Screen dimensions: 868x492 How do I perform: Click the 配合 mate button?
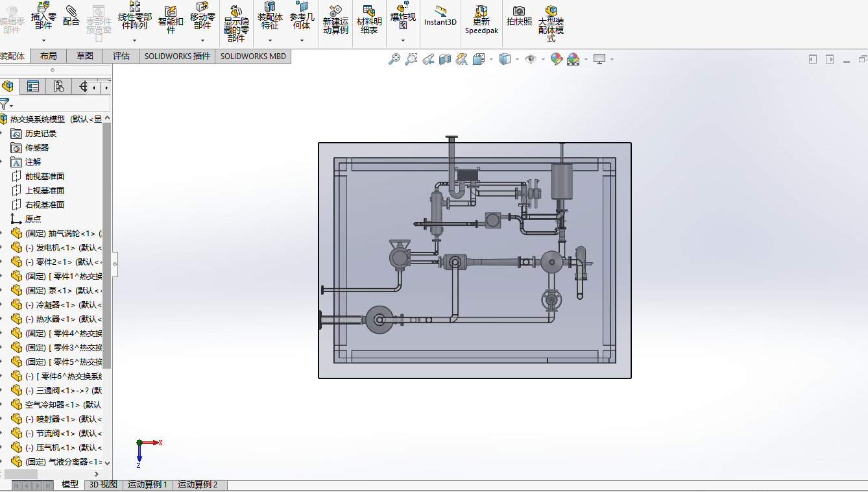71,16
